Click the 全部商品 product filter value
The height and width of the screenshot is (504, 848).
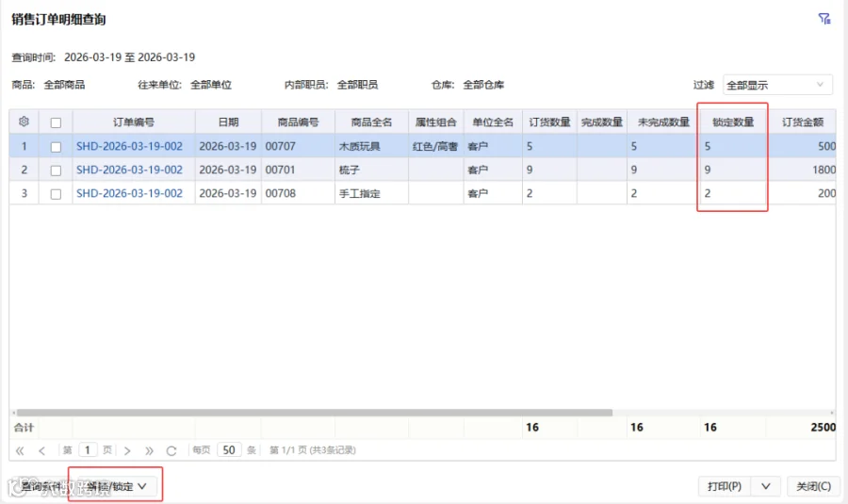pos(64,85)
